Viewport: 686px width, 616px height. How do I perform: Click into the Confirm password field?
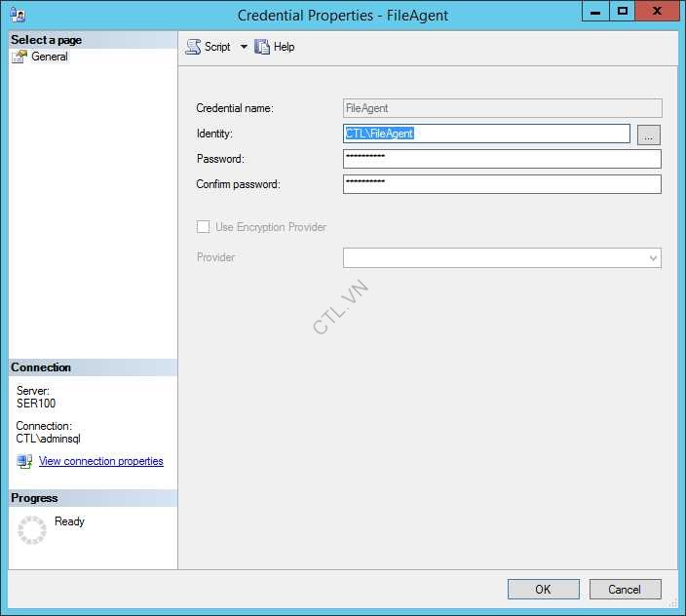click(x=502, y=184)
